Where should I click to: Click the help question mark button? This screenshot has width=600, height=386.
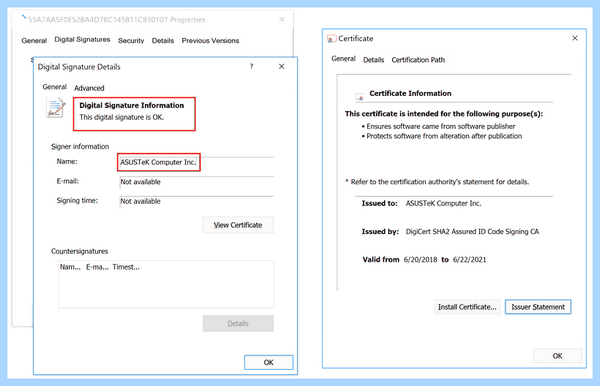coord(251,67)
